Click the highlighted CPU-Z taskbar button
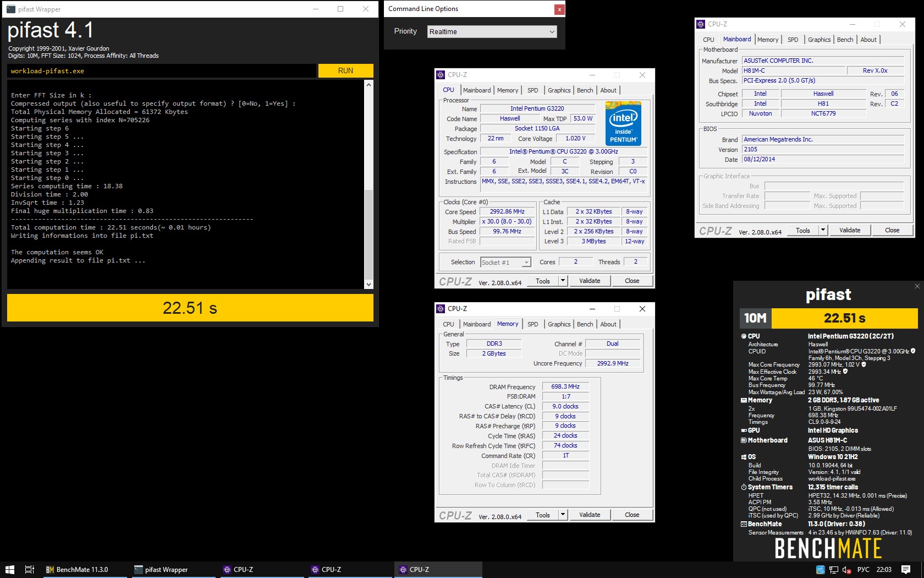The image size is (924, 578). coord(438,570)
